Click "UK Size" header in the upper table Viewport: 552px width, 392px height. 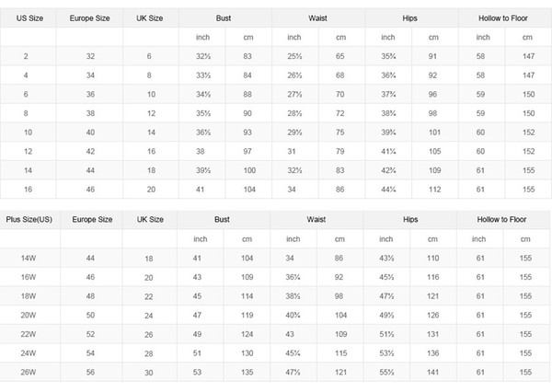(x=150, y=18)
